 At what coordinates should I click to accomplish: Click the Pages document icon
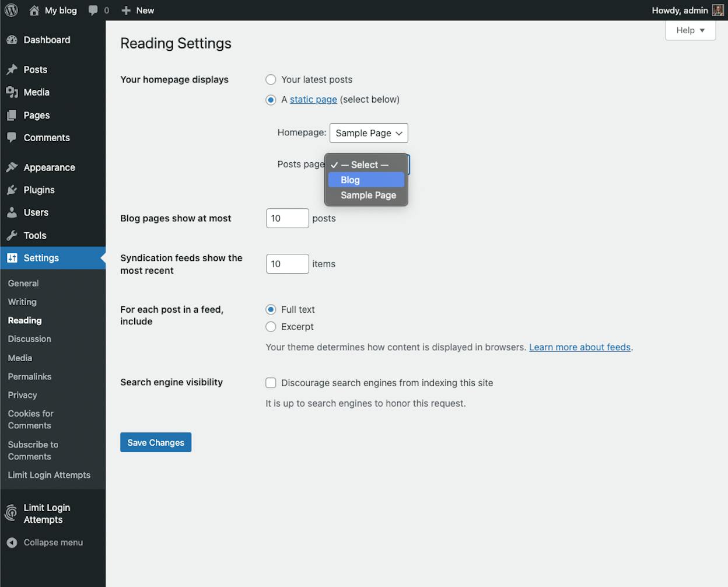[12, 116]
